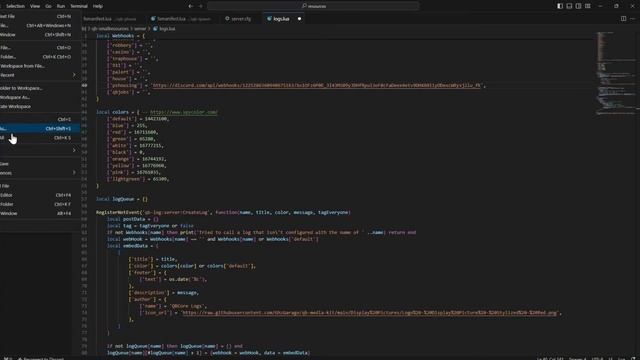Choose Open Workspace from File menu item
This screenshot has height=360, width=640.
coord(39,66)
